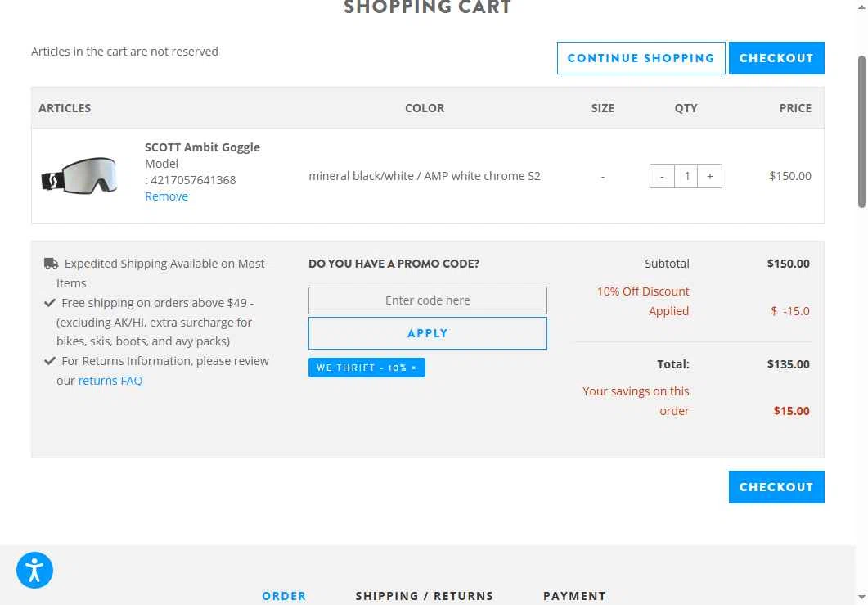The width and height of the screenshot is (868, 605).
Task: Increase goggle quantity with plus button
Action: 709,176
